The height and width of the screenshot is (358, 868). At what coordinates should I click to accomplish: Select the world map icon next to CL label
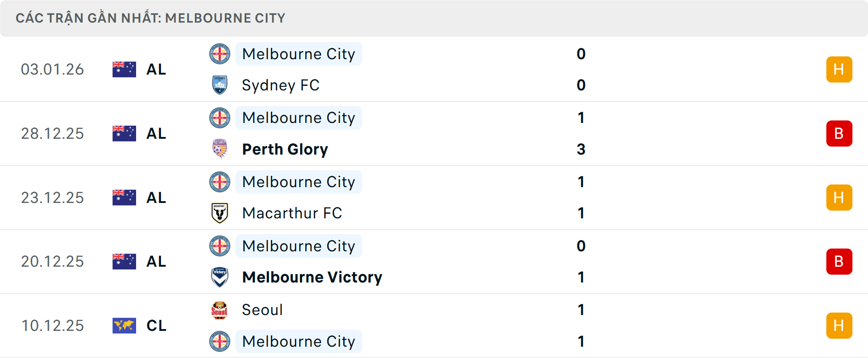tap(124, 325)
